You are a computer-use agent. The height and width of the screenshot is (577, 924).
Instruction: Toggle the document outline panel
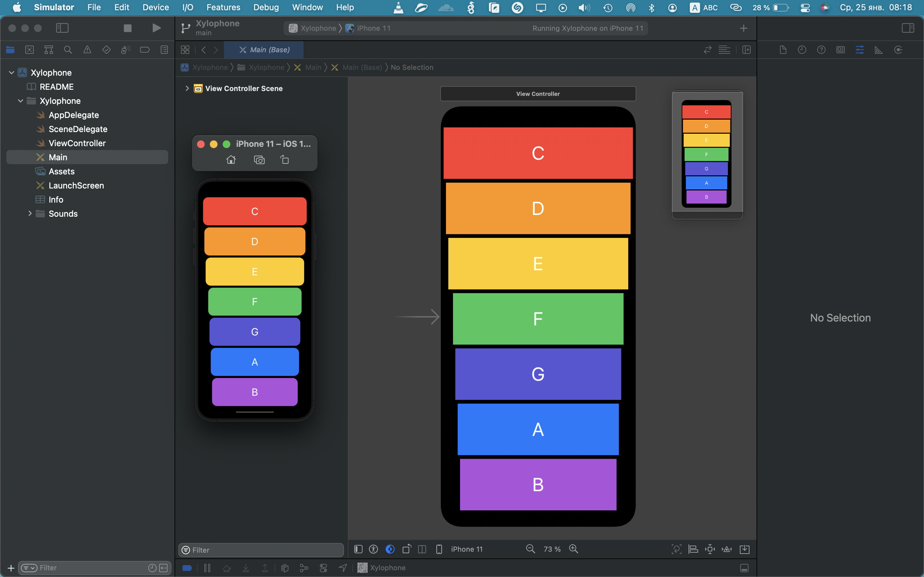tap(358, 549)
